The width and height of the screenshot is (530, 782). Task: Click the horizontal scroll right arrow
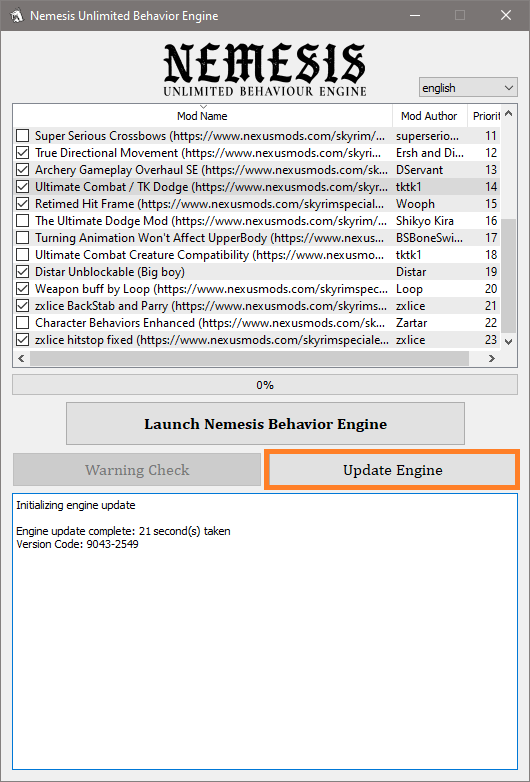point(492,358)
